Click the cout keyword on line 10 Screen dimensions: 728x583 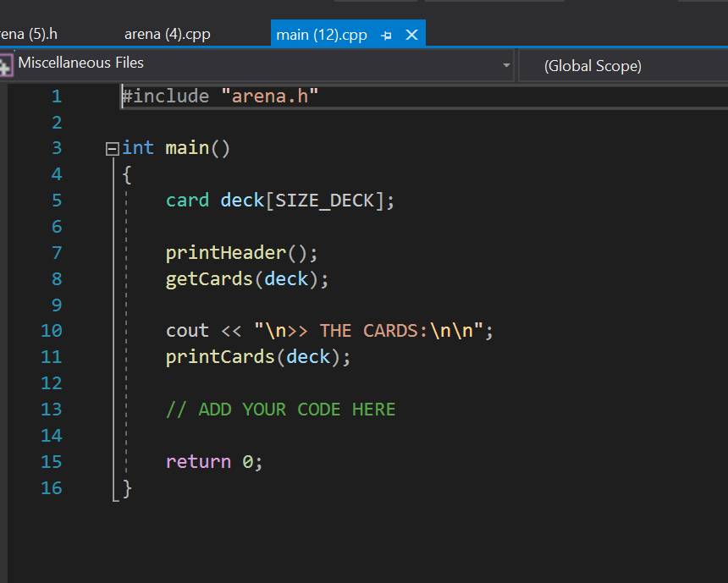click(186, 330)
